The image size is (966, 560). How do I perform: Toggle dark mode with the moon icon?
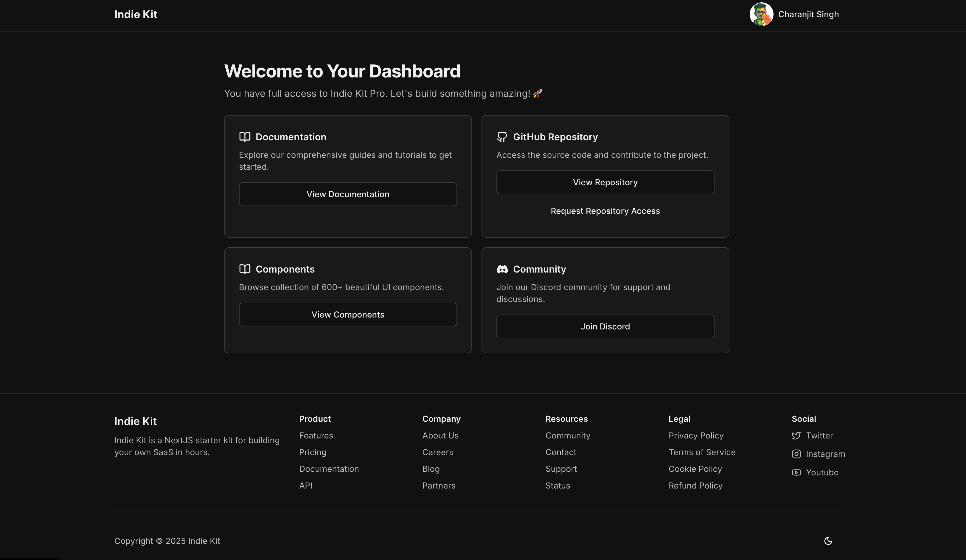tap(828, 541)
